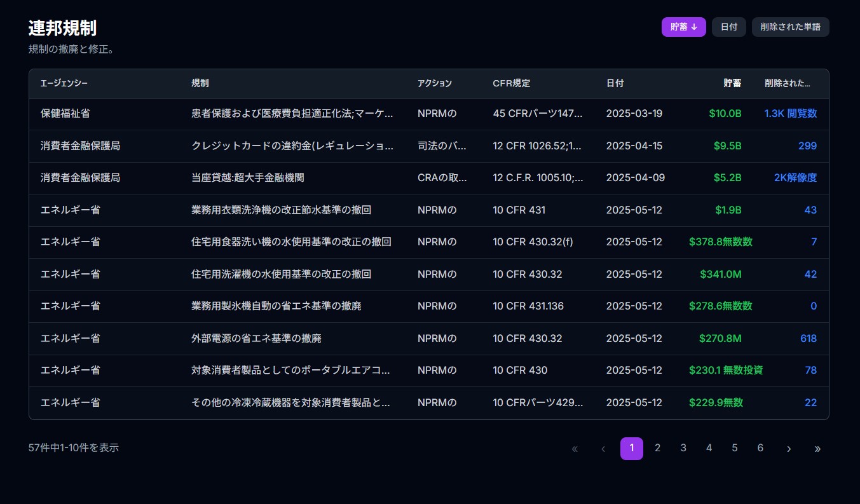This screenshot has width=860, height=504.
Task: Click the 12 C.F.R. 1005.10 cell
Action: click(538, 178)
